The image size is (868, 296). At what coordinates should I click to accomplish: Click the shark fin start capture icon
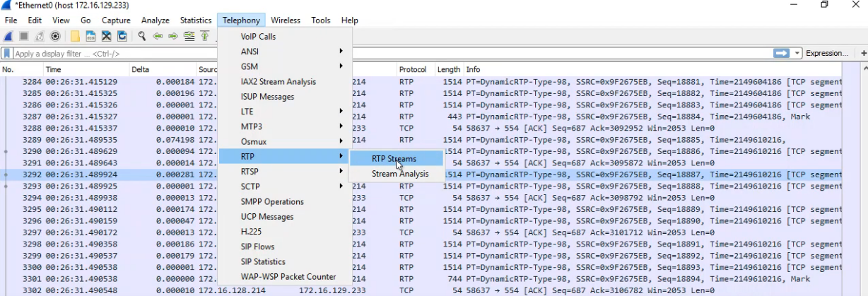coord(8,36)
